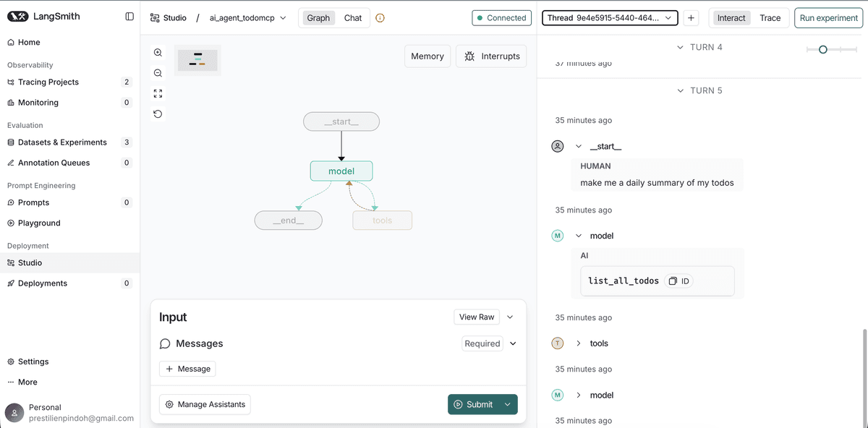The height and width of the screenshot is (428, 868).
Task: Switch to Chat view
Action: tap(353, 18)
